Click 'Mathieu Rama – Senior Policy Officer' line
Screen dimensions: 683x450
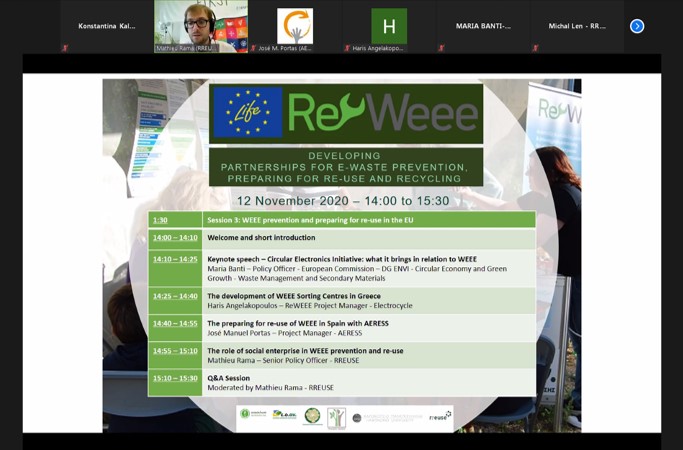[x=283, y=361]
